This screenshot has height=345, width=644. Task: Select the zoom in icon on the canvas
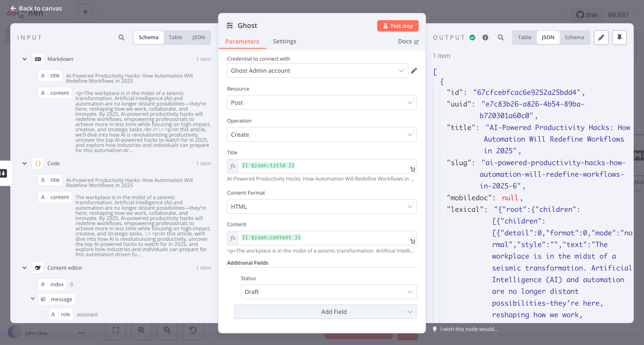(141, 330)
